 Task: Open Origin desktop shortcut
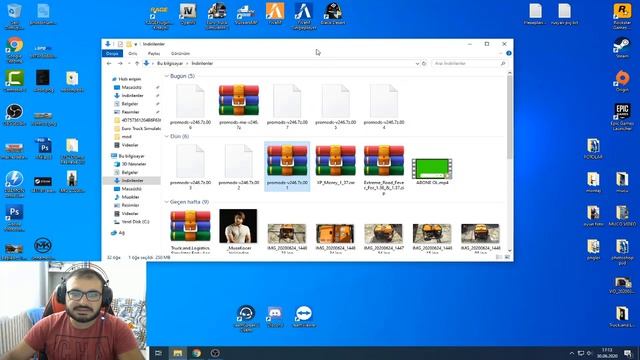[x=622, y=81]
